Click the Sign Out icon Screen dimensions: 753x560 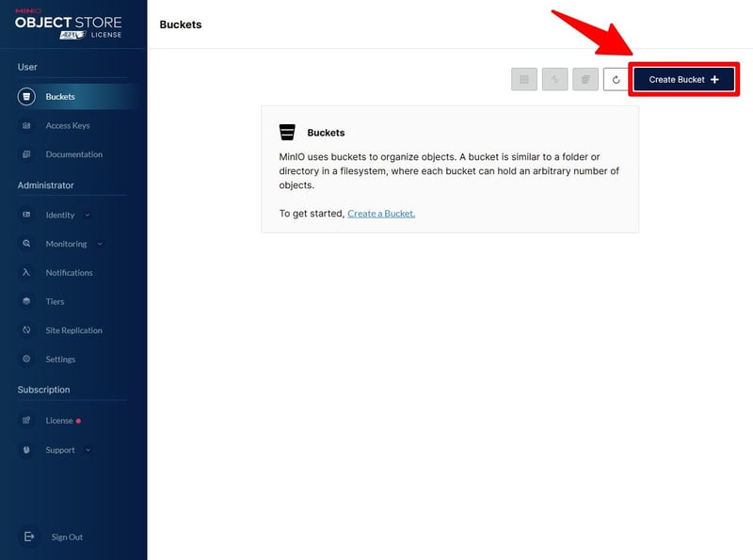coord(29,536)
